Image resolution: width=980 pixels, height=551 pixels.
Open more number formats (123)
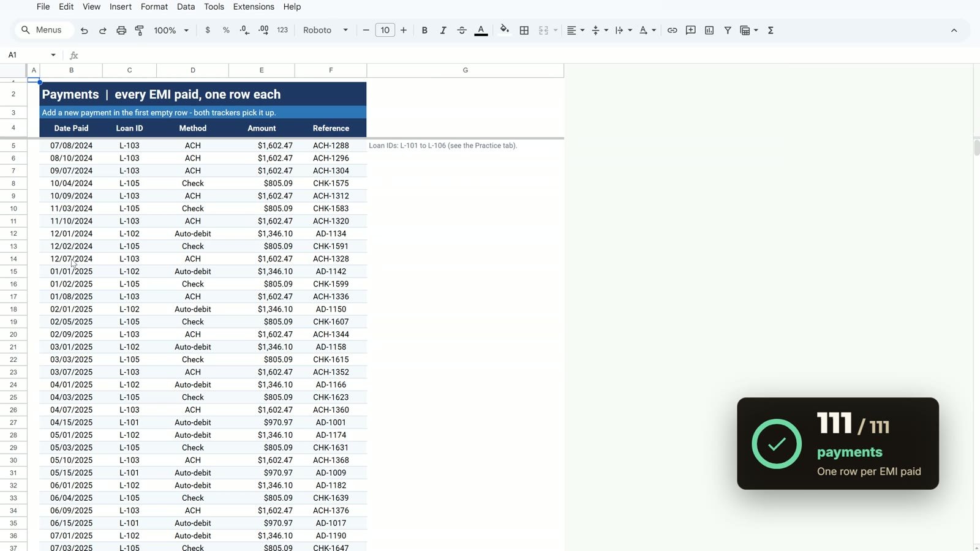(x=282, y=30)
